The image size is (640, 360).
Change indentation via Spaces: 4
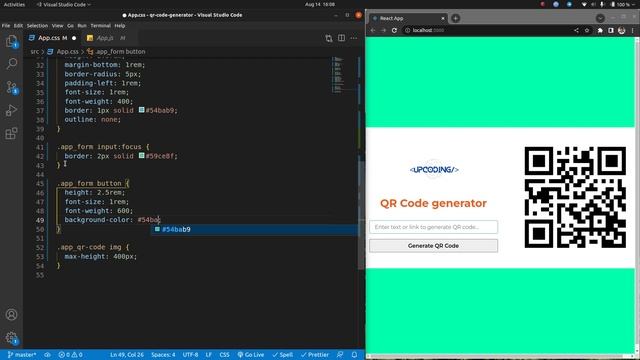click(163, 355)
